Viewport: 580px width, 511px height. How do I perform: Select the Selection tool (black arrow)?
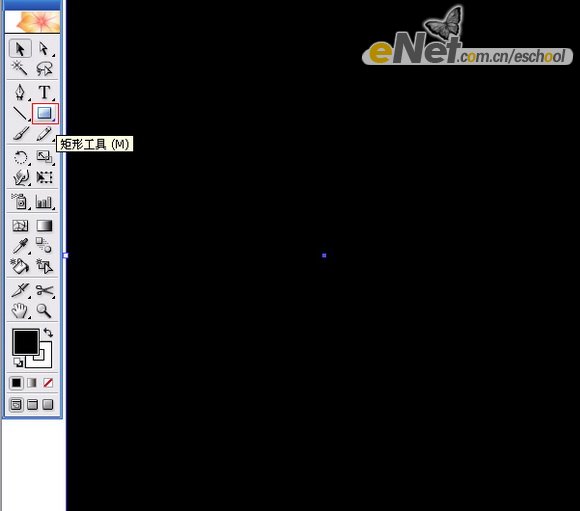point(20,48)
